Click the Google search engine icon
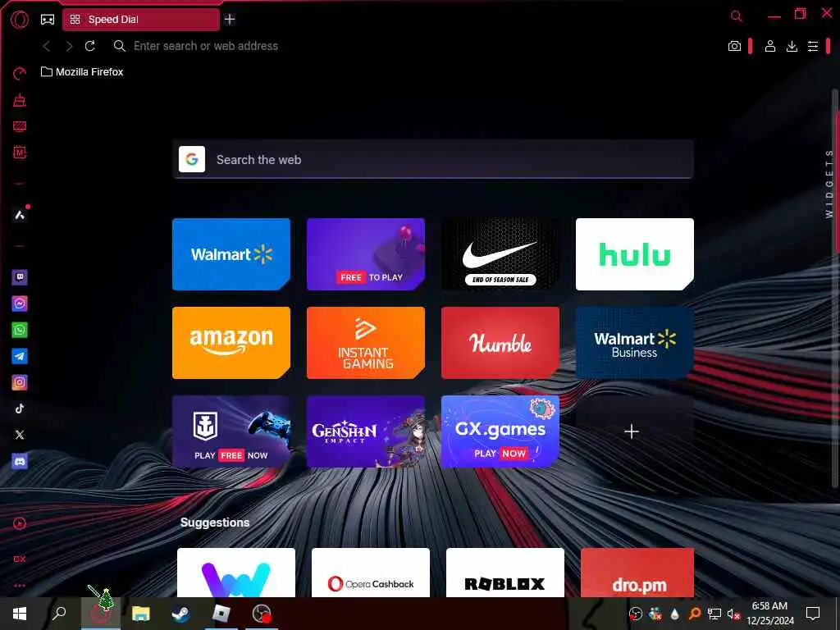840x630 pixels. [x=192, y=160]
